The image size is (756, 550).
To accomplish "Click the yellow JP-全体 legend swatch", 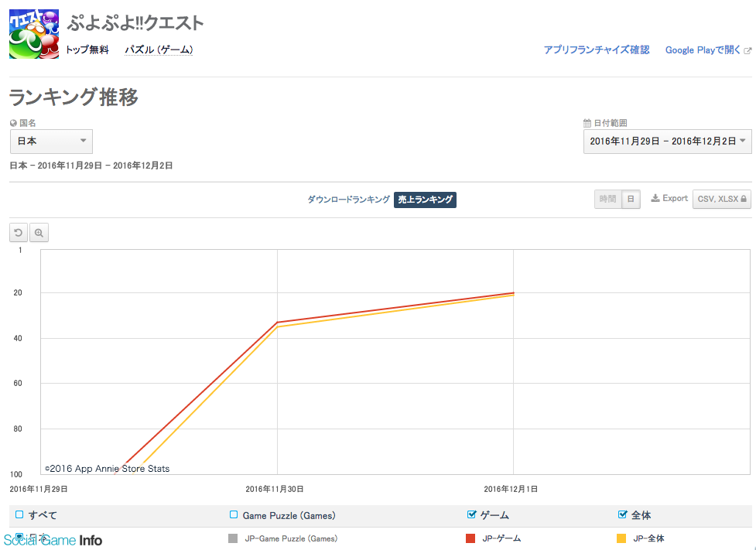I will point(621,538).
